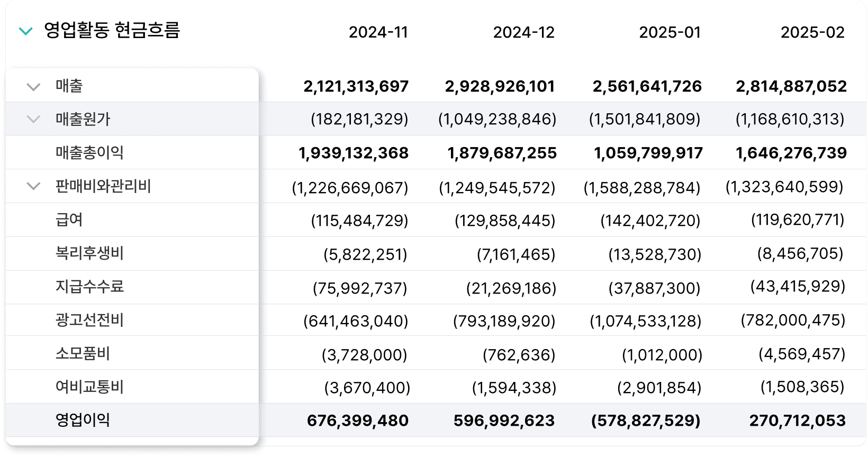868x457 pixels.
Task: Click the 지급수수료 value (43,415,929)
Action: pos(798,286)
